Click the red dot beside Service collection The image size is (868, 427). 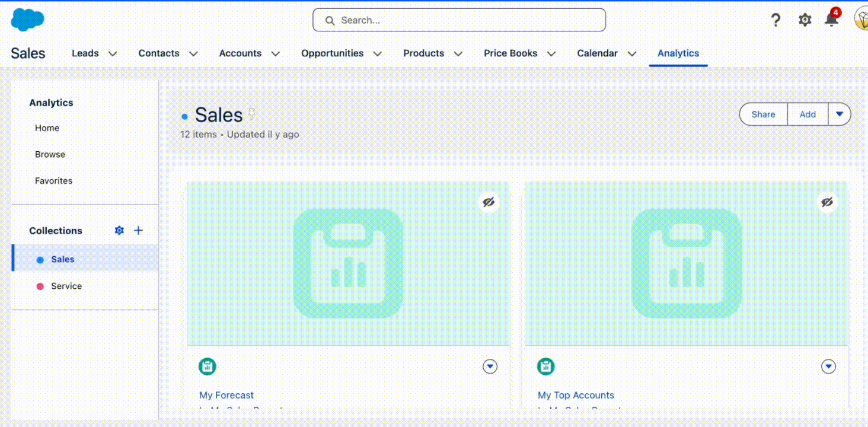tap(40, 286)
